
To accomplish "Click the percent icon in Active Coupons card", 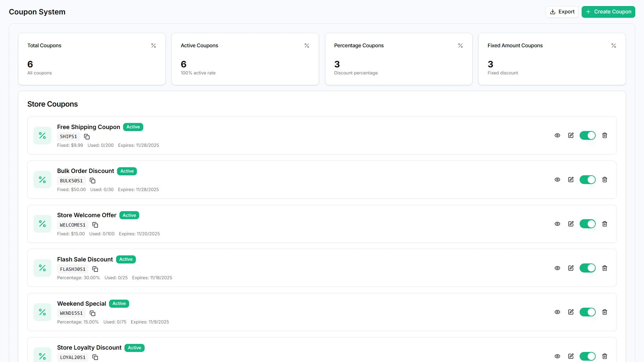I will pyautogui.click(x=307, y=46).
